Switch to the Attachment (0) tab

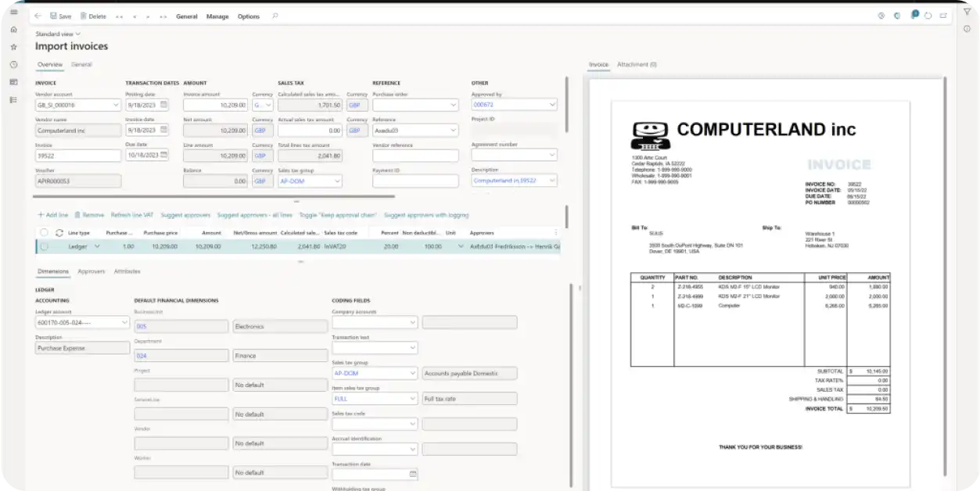[x=637, y=64]
